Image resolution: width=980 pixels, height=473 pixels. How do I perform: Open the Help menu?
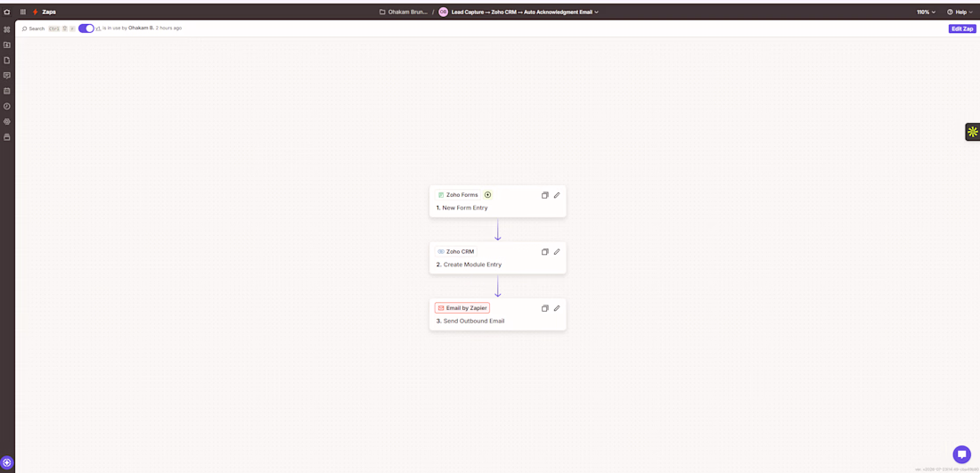click(960, 12)
